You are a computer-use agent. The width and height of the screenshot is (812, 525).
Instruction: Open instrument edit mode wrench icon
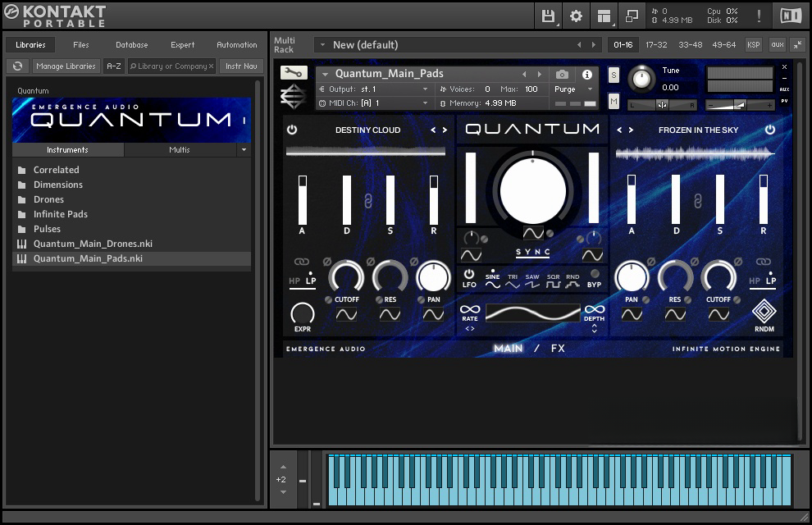(x=294, y=72)
